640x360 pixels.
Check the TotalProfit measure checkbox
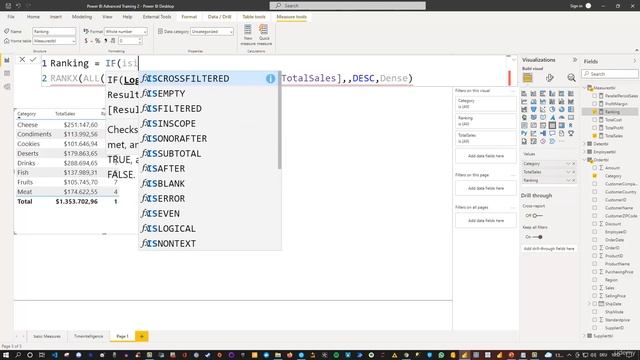(x=595, y=128)
